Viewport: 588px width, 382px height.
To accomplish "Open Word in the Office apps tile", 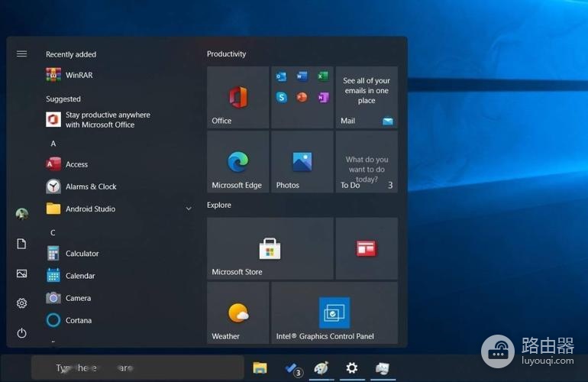I will [x=302, y=76].
